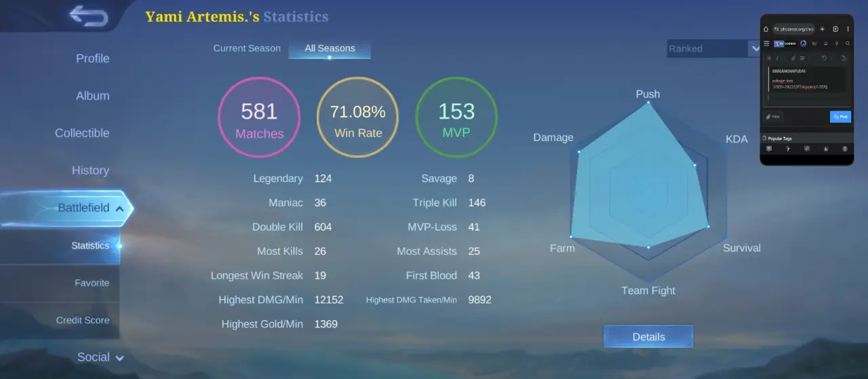Screen dimensions: 868x379
Task: Click the Farm label on radar chart
Action: tap(562, 248)
